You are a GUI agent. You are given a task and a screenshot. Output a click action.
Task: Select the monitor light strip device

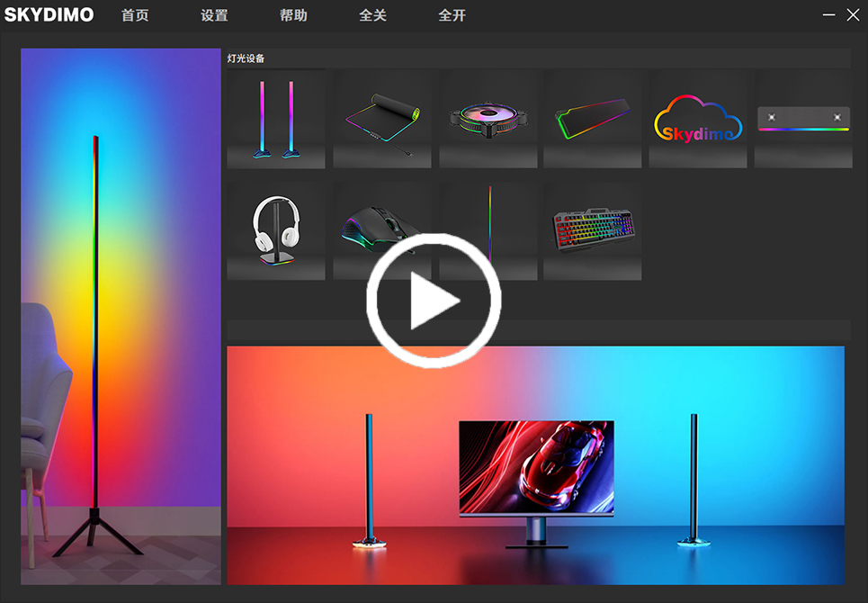point(803,119)
